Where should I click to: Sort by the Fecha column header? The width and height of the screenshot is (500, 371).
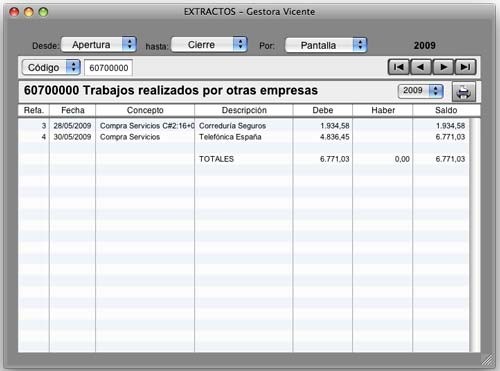[x=73, y=110]
